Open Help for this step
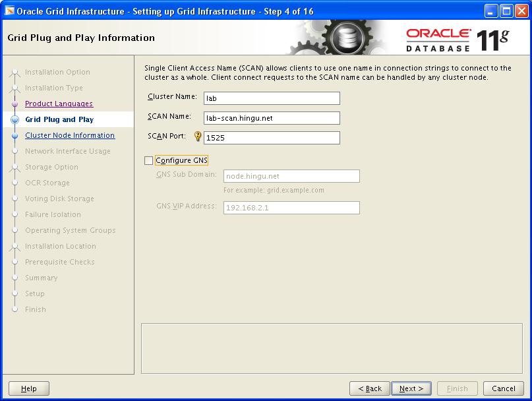This screenshot has width=532, height=401. point(29,388)
